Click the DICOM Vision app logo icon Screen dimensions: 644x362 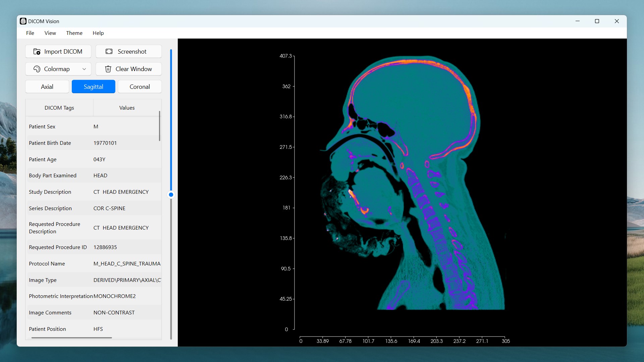(23, 21)
